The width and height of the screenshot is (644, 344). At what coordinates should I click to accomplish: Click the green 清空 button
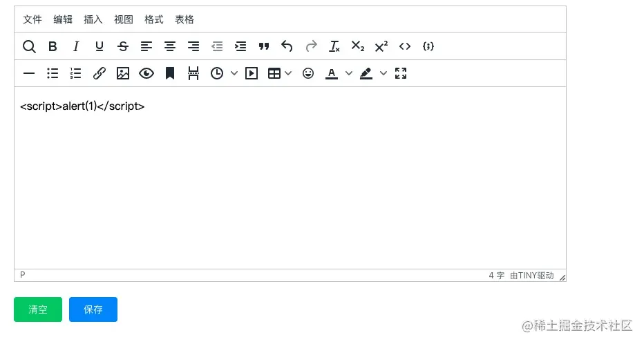click(38, 309)
